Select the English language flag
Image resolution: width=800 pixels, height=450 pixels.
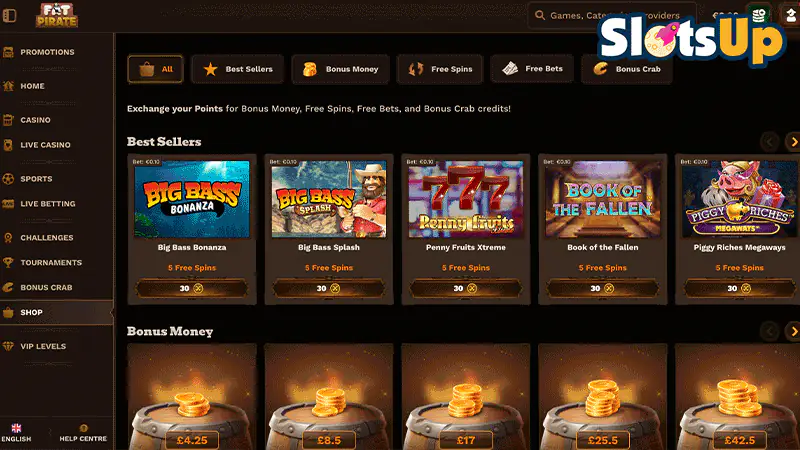(16, 428)
